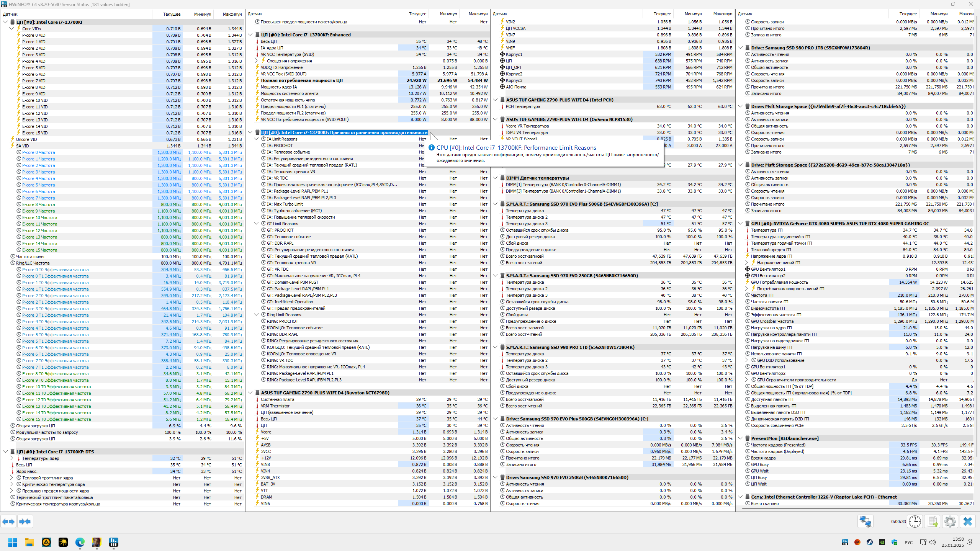Image resolution: width=980 pixels, height=551 pixels.
Task: Click the Датчик column header in second panel
Action: (x=255, y=14)
